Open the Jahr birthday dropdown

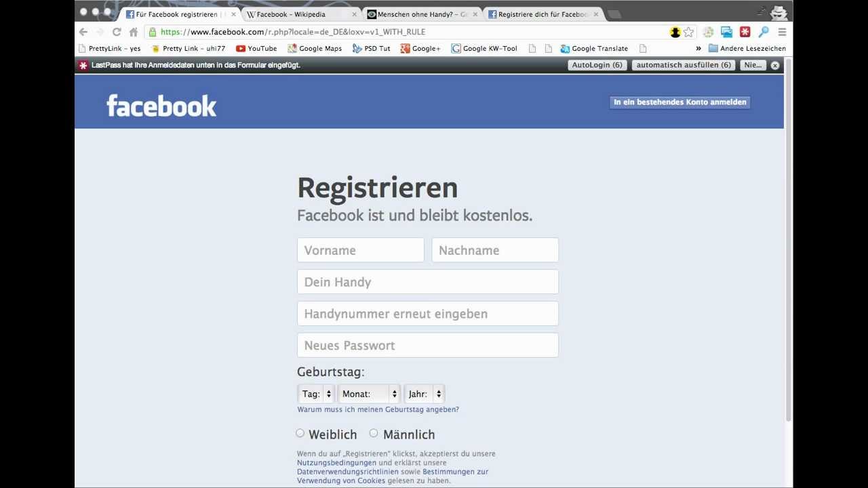tap(425, 394)
